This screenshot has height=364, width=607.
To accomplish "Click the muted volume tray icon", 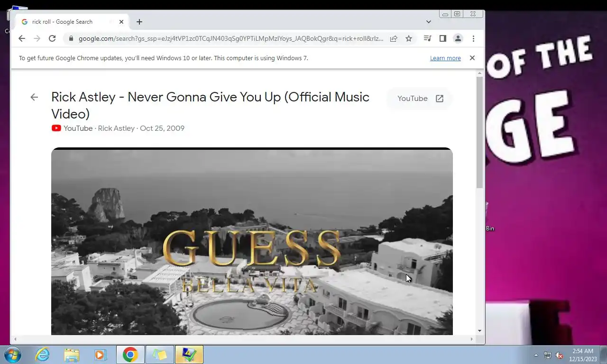I will pyautogui.click(x=559, y=355).
